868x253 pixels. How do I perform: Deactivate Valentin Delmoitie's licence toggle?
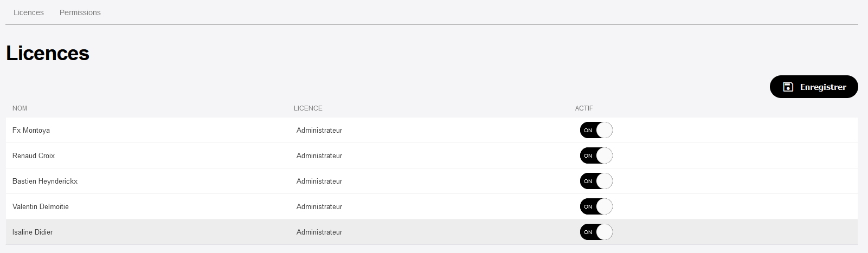point(596,206)
